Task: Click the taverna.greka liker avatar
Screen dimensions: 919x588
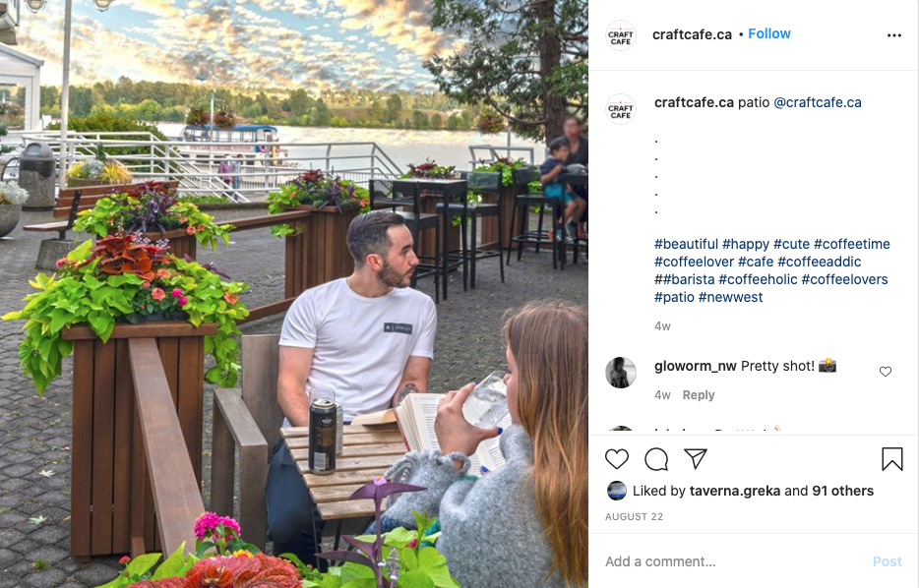Action: tap(617, 491)
